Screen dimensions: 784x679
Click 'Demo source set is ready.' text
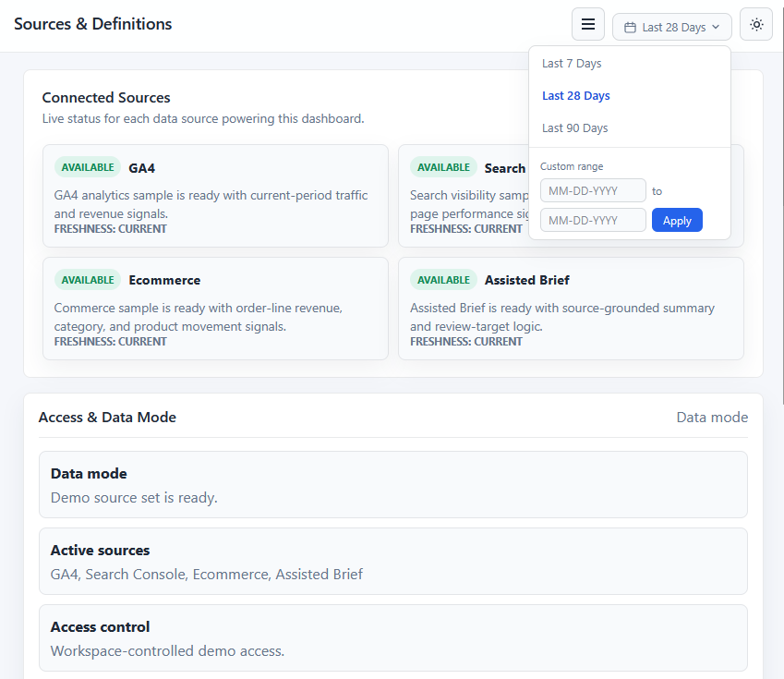134,498
